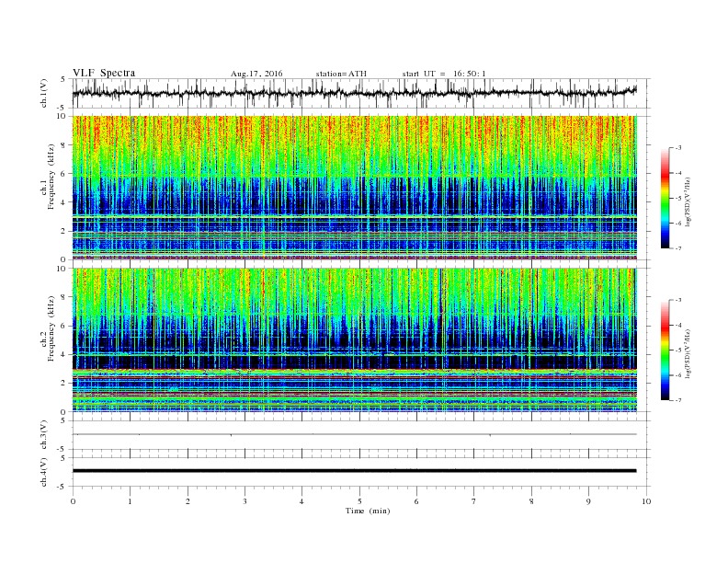Click the ch.2 PSD color bar

click(665, 350)
